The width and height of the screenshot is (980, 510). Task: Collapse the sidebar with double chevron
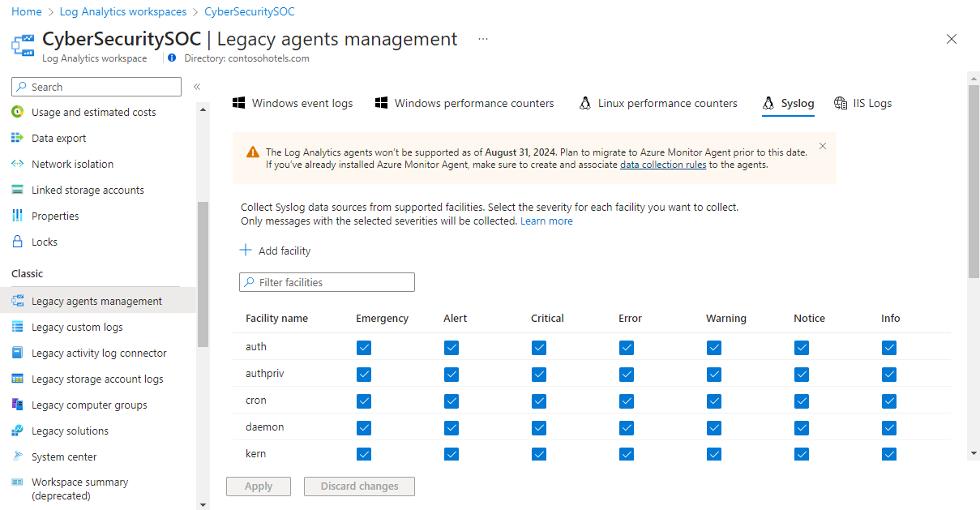pyautogui.click(x=196, y=87)
